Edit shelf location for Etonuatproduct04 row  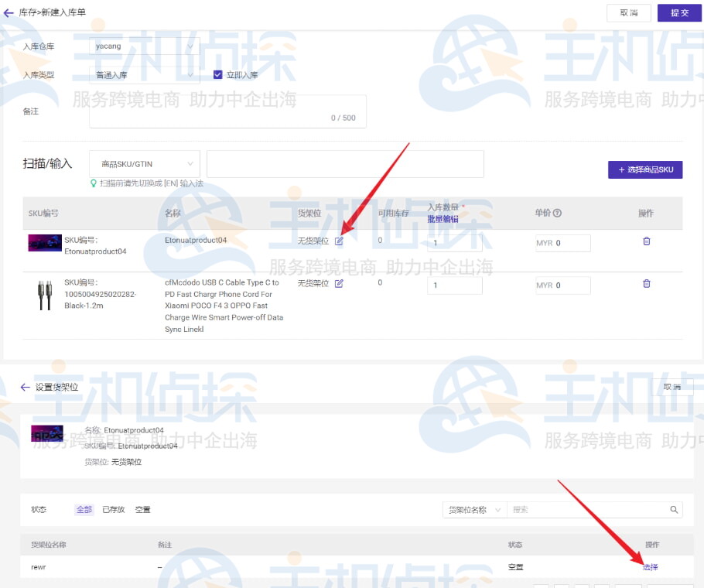pyautogui.click(x=339, y=241)
